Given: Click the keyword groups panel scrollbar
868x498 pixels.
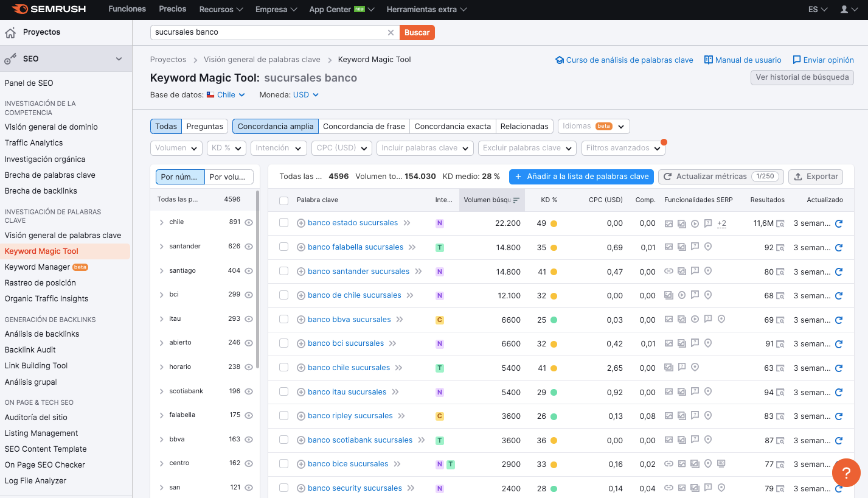Looking at the screenshot, I should pos(258,280).
